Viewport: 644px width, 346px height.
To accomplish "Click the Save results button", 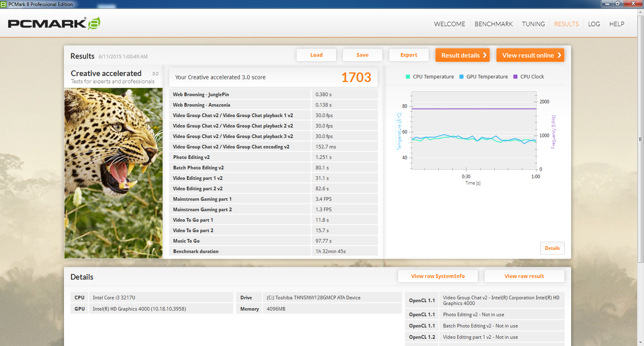I will click(x=362, y=55).
